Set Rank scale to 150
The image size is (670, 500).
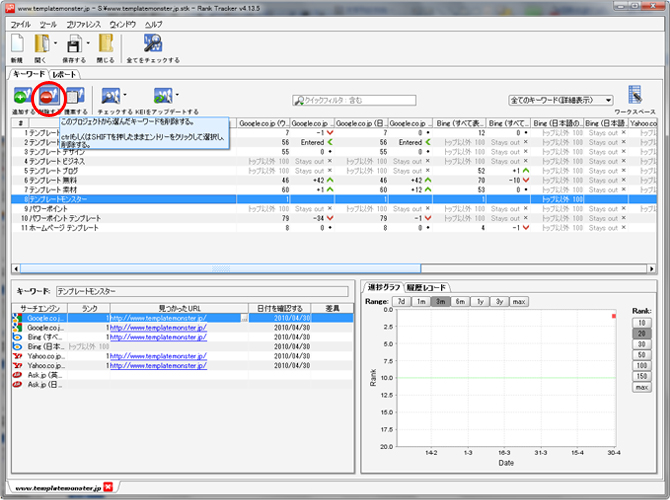pyautogui.click(x=641, y=376)
